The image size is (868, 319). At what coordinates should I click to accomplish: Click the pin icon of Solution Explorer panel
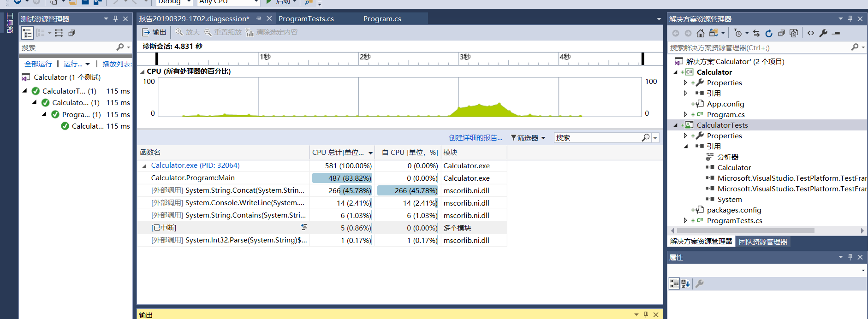tap(850, 19)
